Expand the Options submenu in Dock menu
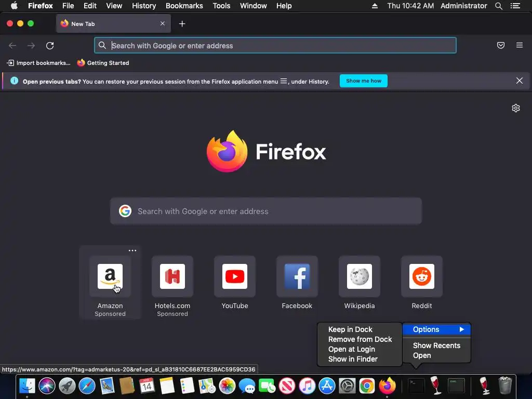The image size is (532, 399). click(436, 329)
